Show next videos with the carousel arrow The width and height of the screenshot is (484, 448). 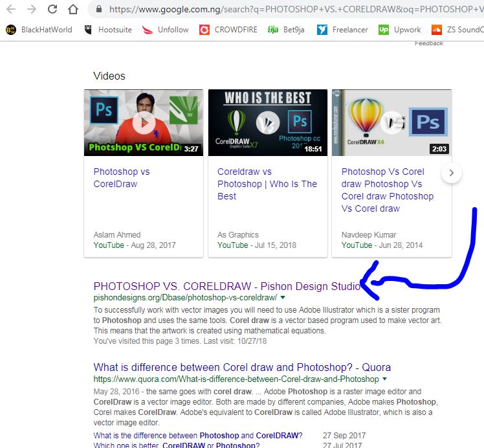[x=452, y=173]
